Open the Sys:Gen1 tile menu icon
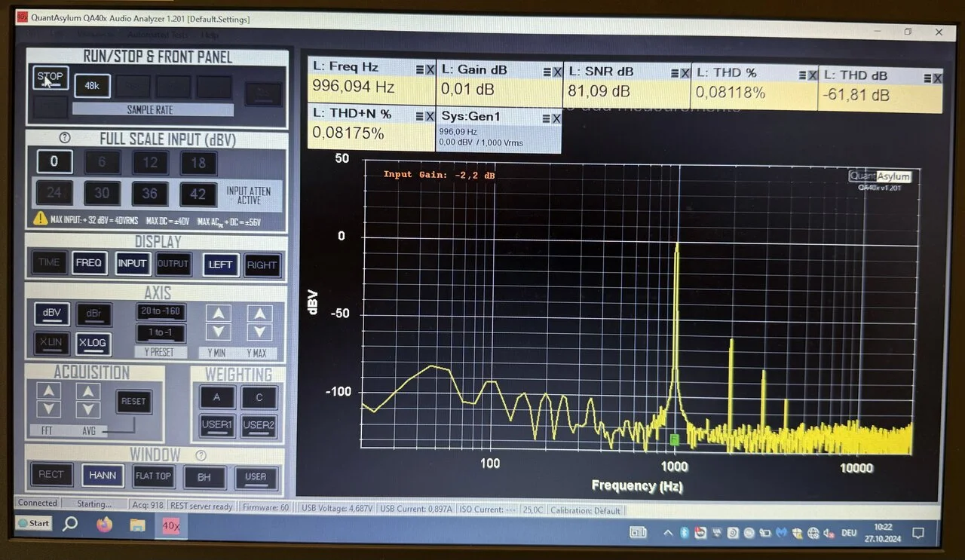 coord(545,118)
